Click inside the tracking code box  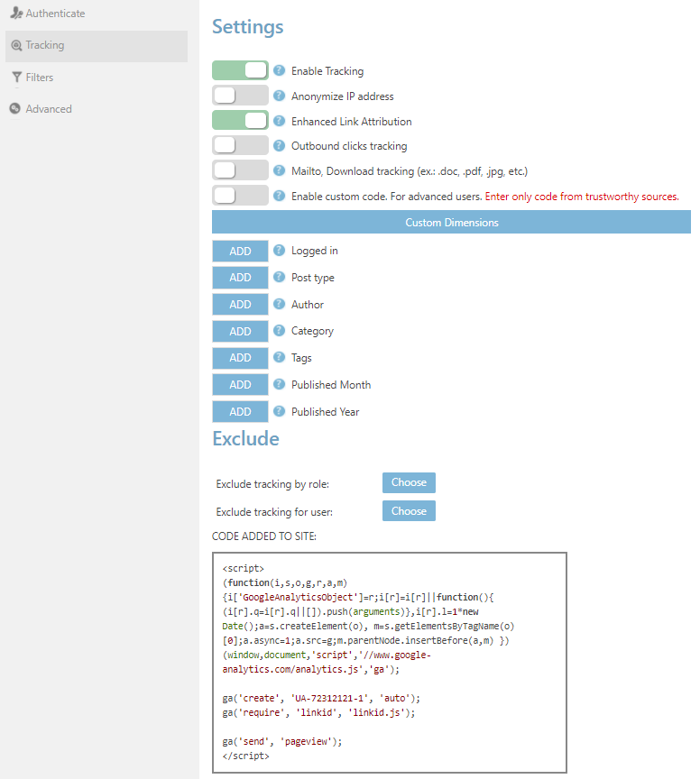coord(390,663)
